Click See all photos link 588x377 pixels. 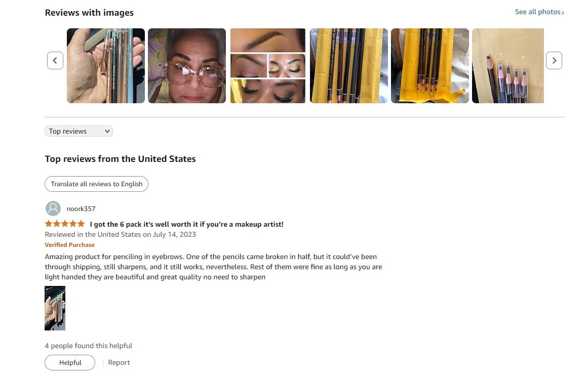tap(539, 12)
